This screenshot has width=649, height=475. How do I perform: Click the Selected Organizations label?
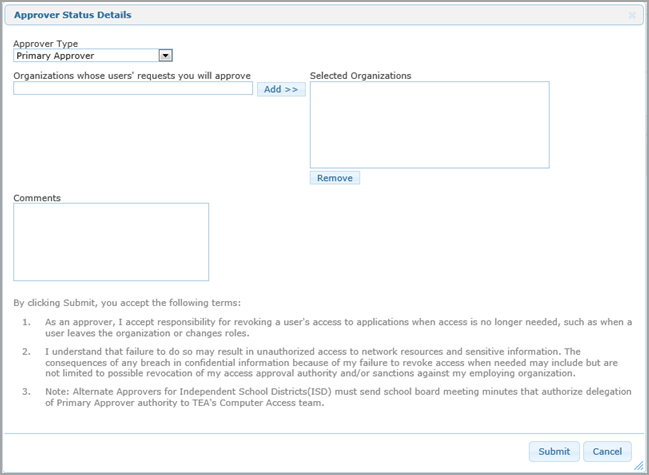(x=361, y=76)
